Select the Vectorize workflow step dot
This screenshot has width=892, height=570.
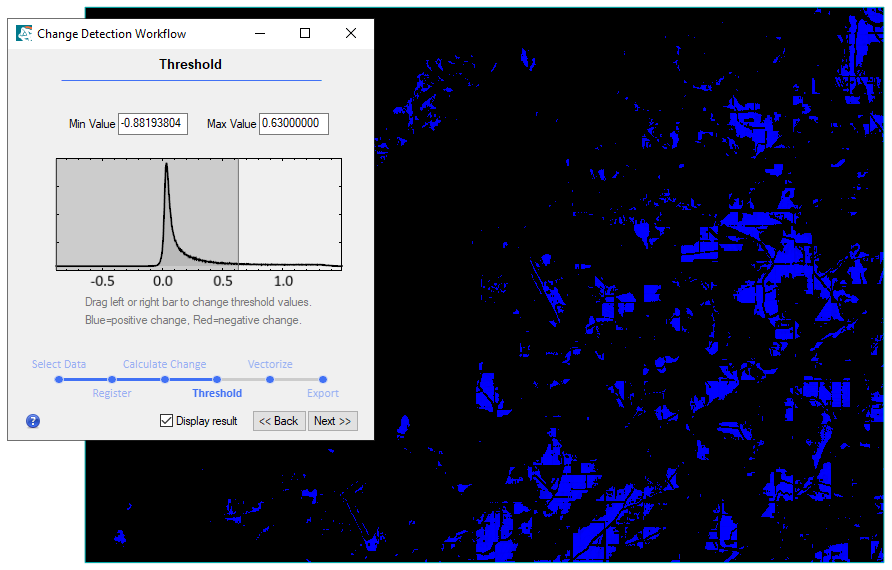pyautogui.click(x=270, y=380)
